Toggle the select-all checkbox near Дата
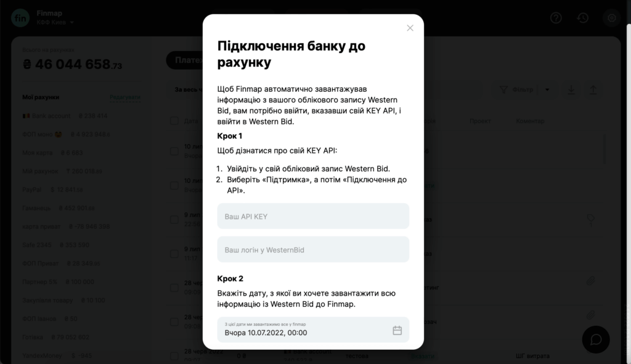Image resolution: width=631 pixels, height=364 pixels. pos(174,121)
